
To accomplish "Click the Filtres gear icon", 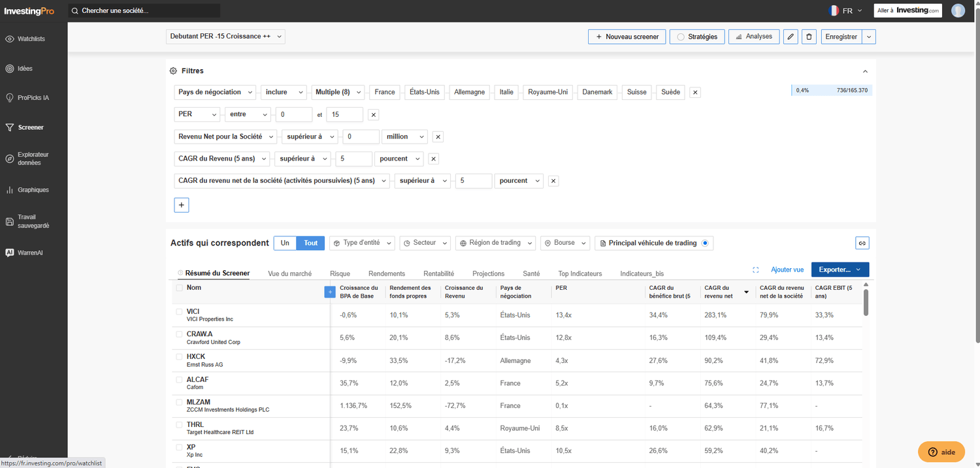I will point(173,71).
